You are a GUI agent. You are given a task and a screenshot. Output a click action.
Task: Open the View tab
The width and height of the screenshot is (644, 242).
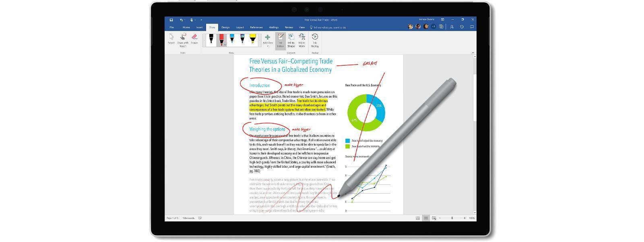[302, 27]
